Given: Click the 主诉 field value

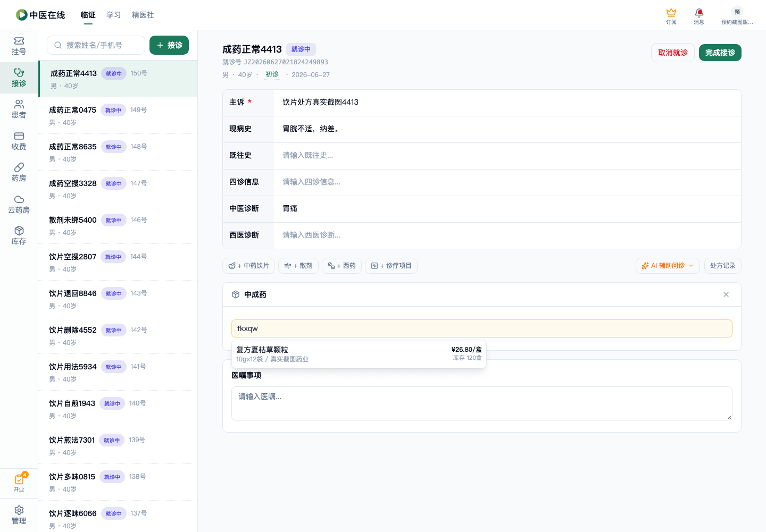Looking at the screenshot, I should [507, 103].
